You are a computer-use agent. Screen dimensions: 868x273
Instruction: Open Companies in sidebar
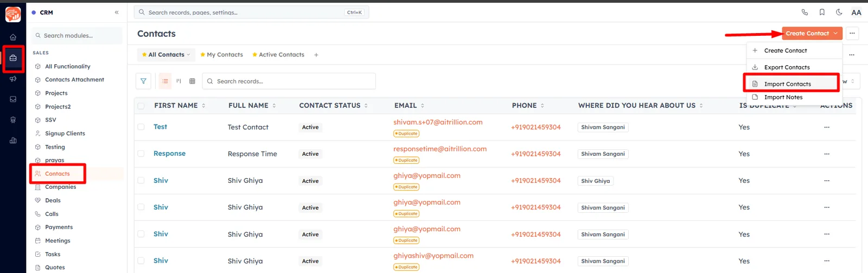click(60, 187)
